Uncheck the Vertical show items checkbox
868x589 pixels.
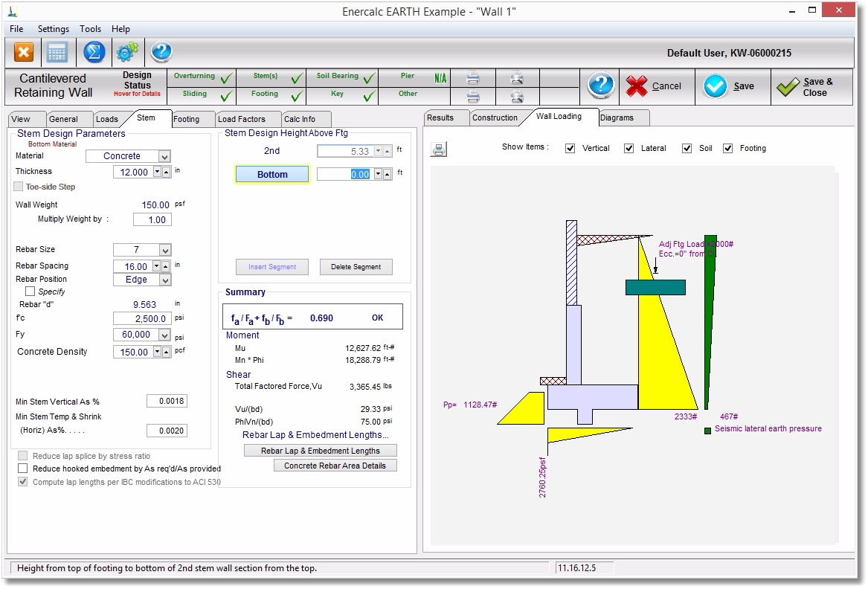point(570,149)
